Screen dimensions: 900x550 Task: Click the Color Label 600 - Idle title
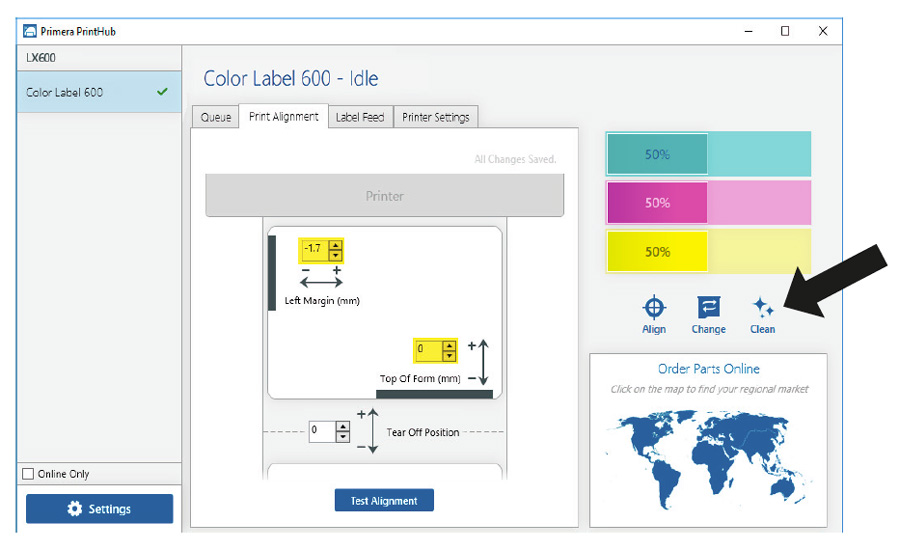(290, 78)
